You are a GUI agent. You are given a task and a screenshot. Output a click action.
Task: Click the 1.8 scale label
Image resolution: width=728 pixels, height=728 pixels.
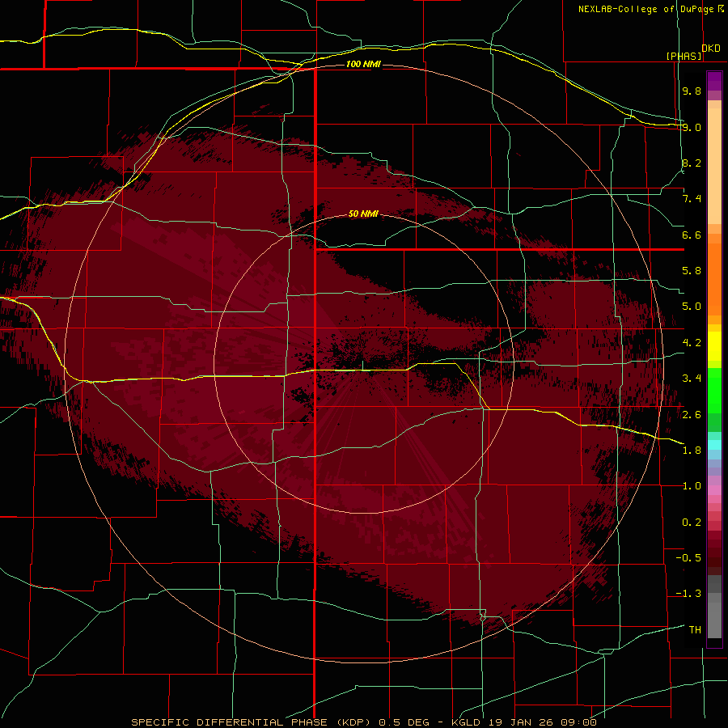tap(692, 451)
